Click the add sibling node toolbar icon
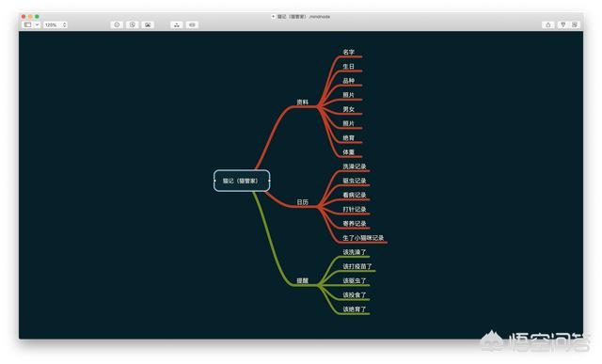The width and height of the screenshot is (602, 364). pyautogui.click(x=133, y=24)
